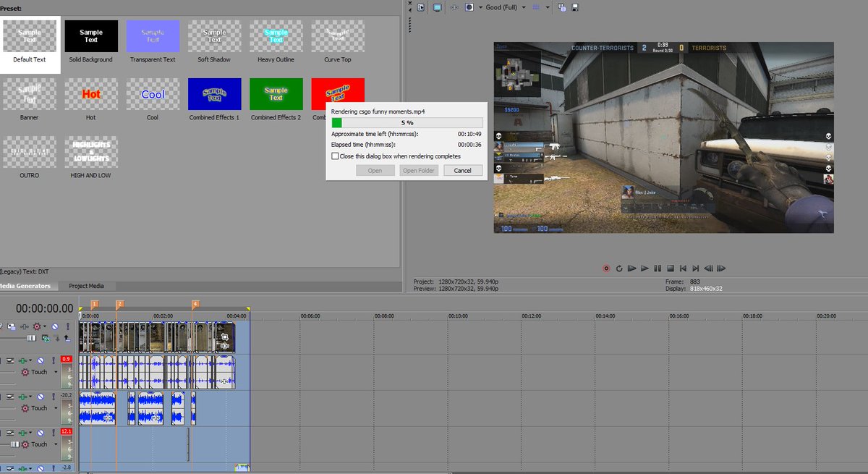This screenshot has width=868, height=474.
Task: Open Touch automation dropdown on 12.1 track
Action: coord(56,444)
